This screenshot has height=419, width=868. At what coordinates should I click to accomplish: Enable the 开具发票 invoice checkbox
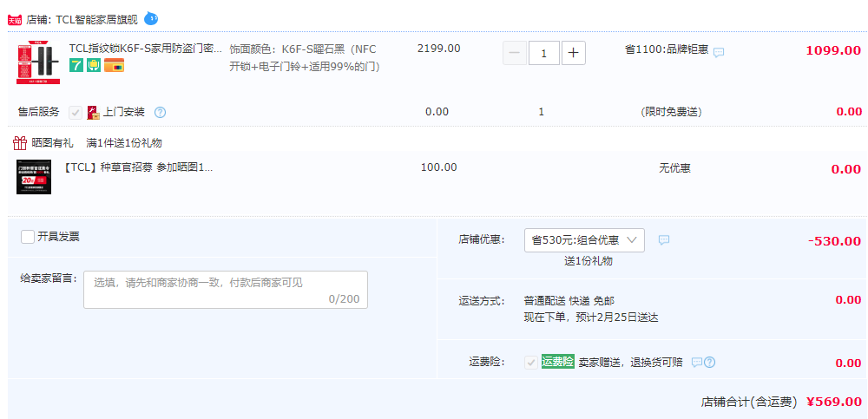[x=28, y=237]
